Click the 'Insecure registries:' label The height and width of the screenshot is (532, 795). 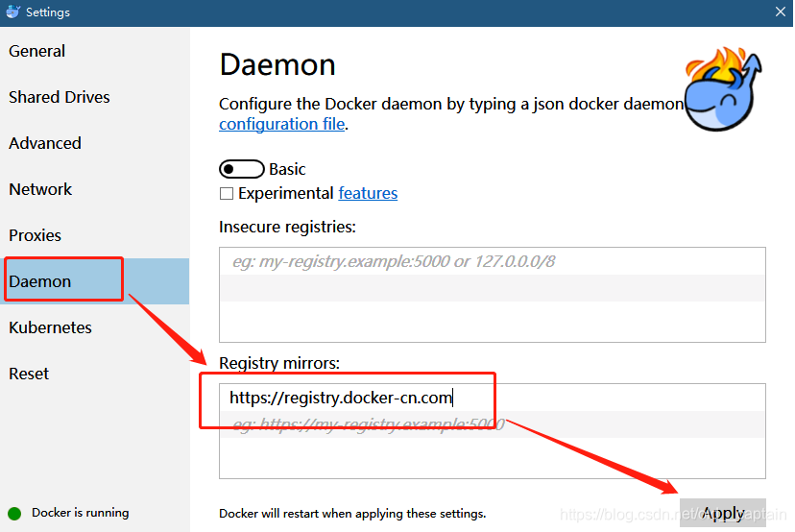(287, 227)
